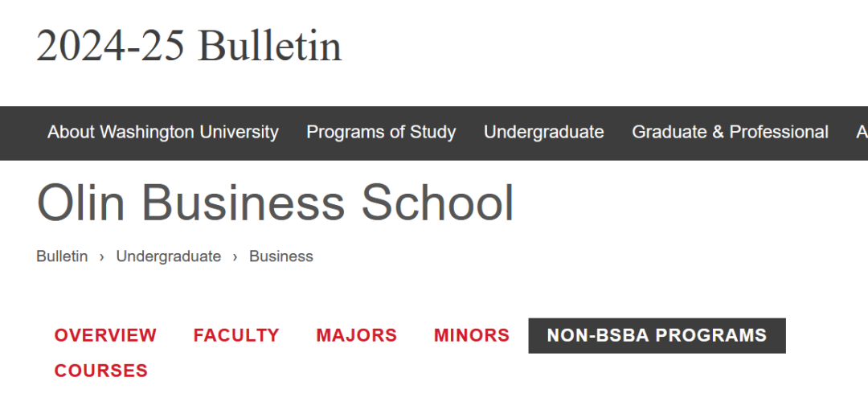Click chevron separator after Bulletin breadcrumb
The image size is (868, 410).
(x=102, y=257)
